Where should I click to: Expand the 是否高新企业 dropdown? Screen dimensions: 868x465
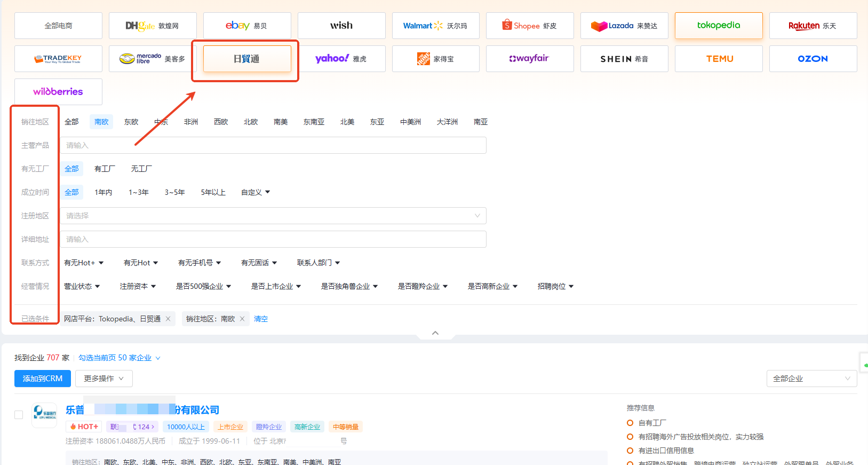[x=492, y=286]
